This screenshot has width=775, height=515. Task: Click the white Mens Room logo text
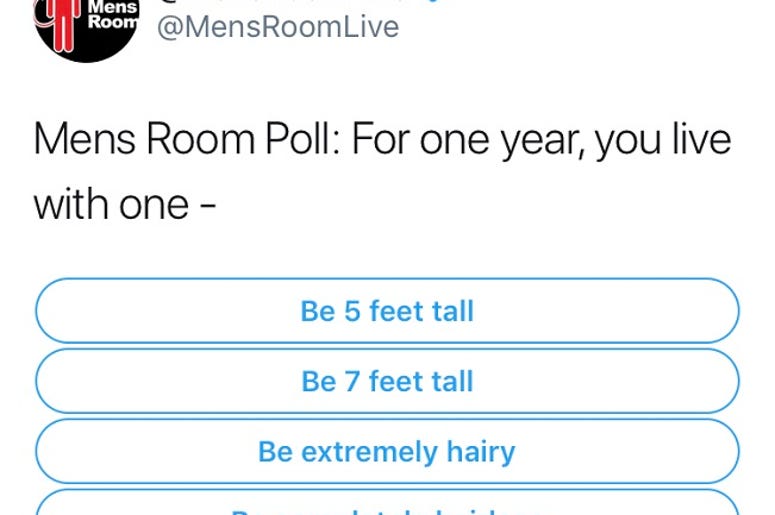[x=114, y=15]
